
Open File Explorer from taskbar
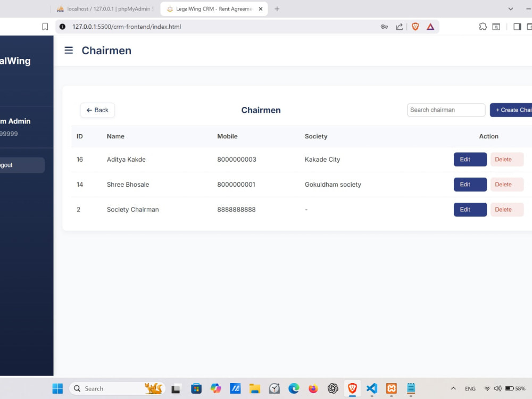tap(255, 388)
